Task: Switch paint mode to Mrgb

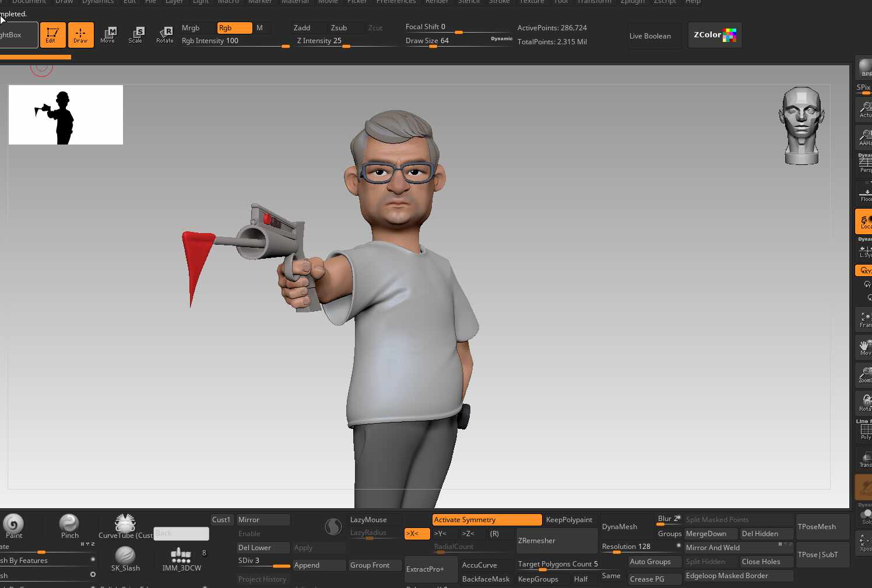Action: 191,28
